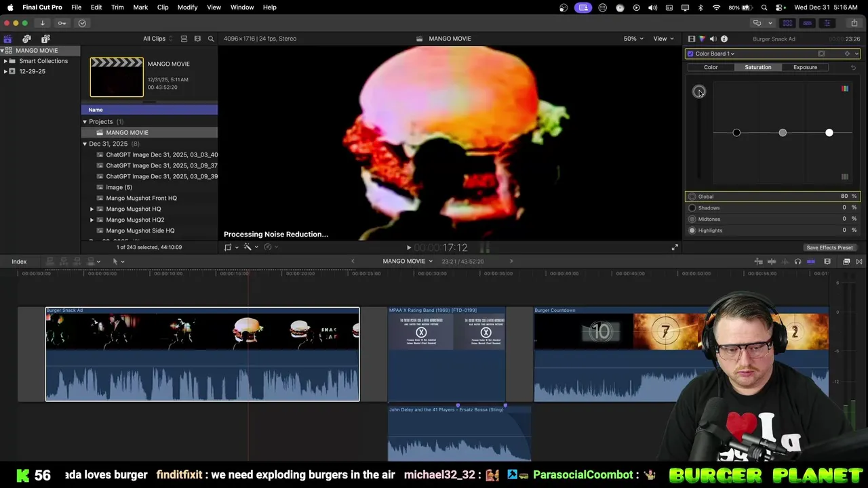Select the Highlights saturation row
The width and height of the screenshot is (868, 488).
click(x=772, y=230)
